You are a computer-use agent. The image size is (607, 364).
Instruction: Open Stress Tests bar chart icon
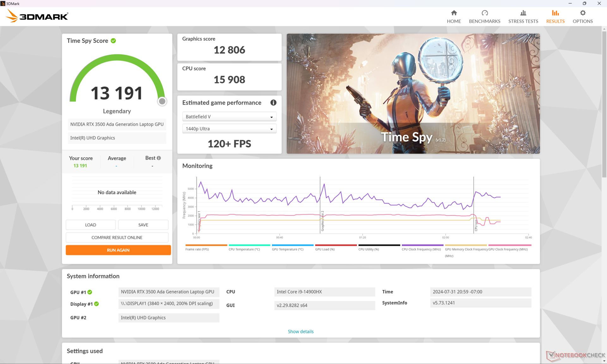[523, 13]
